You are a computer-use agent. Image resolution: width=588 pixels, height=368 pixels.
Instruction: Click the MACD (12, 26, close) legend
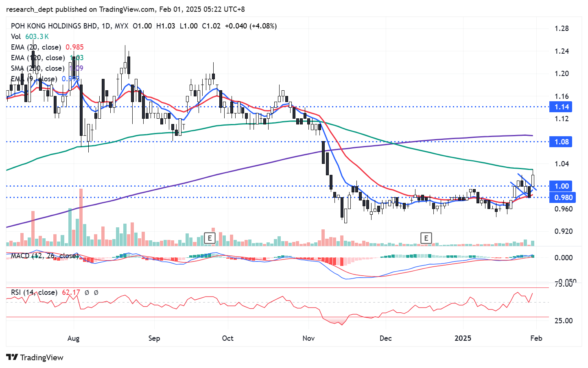(x=44, y=256)
